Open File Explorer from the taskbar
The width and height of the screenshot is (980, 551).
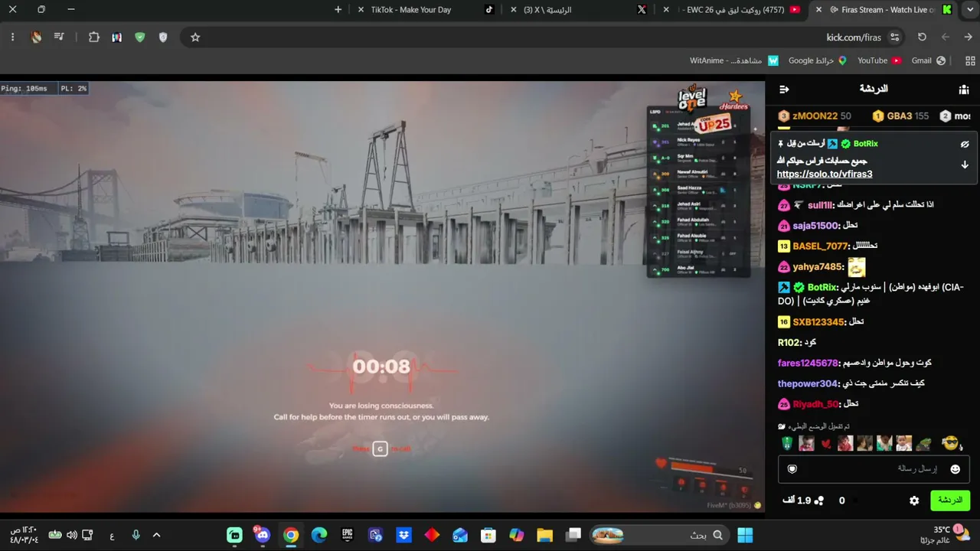tap(544, 535)
